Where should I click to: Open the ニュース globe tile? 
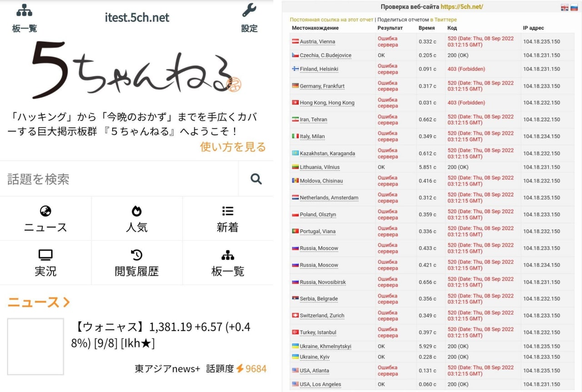45,218
